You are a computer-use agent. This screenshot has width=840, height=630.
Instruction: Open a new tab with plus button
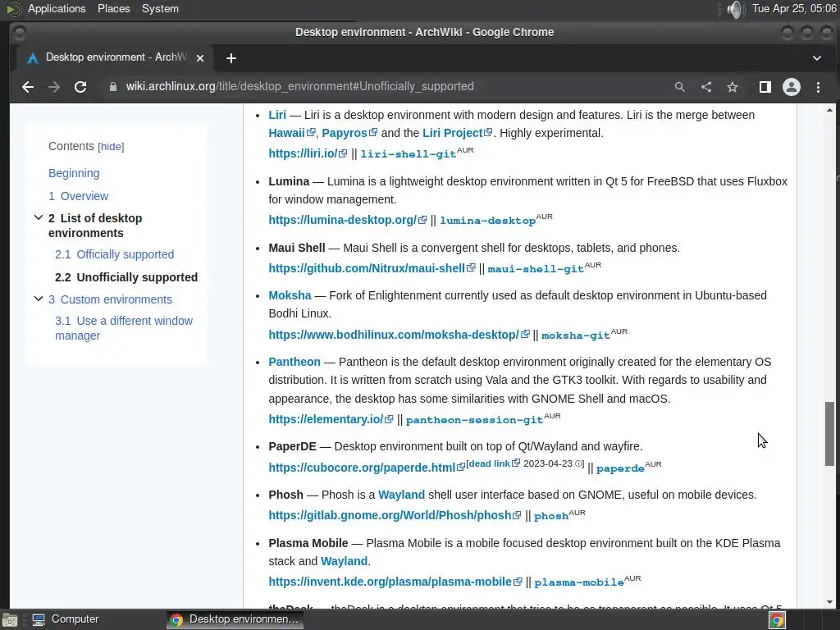click(231, 58)
